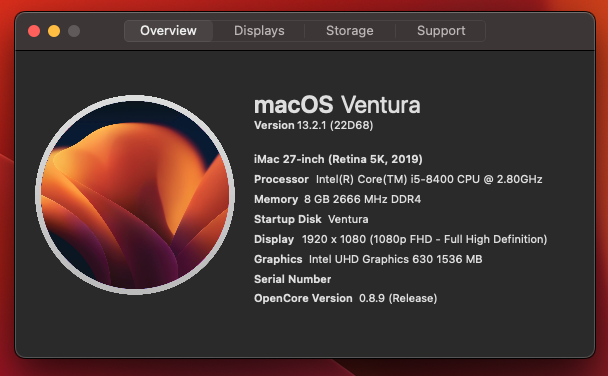Close the About This Mac window
This screenshot has width=608, height=376.
pos(34,31)
